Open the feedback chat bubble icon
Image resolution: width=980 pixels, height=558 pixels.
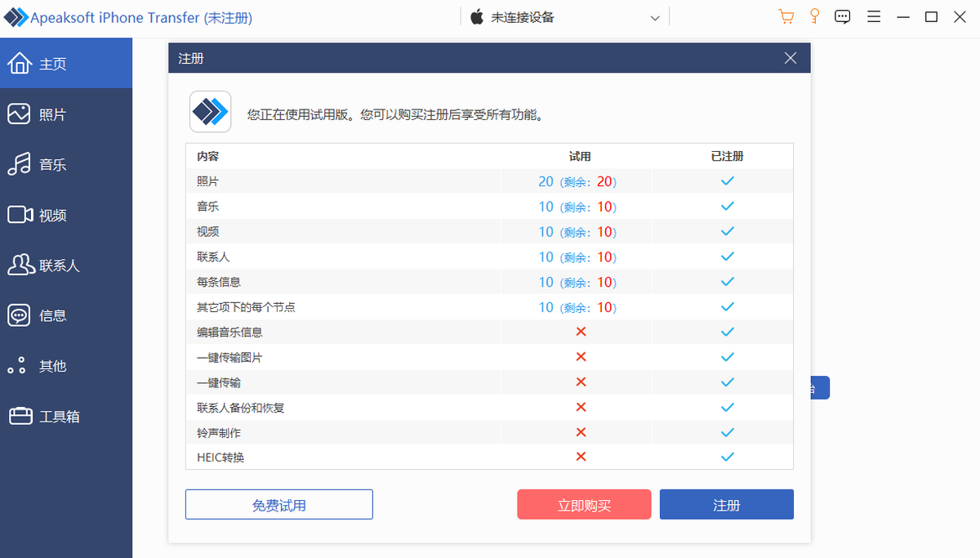843,17
